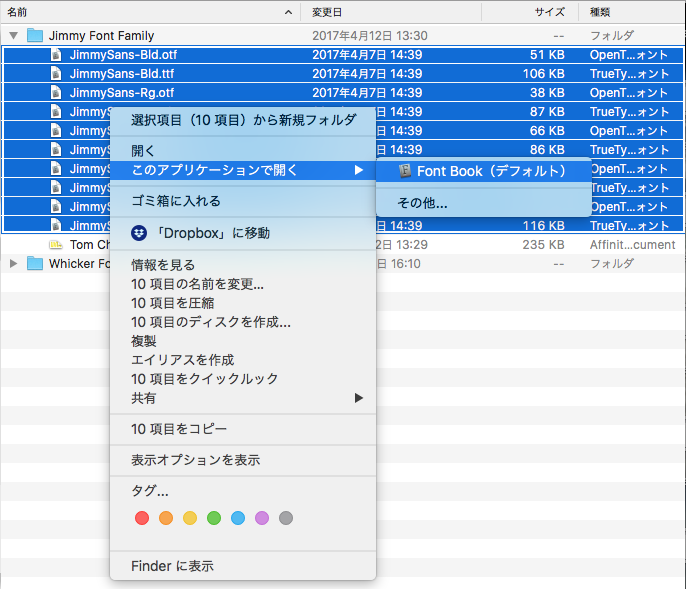Viewport: 686px width, 589px height.
Task: Choose Font Book（デフォルト）
Action: click(483, 171)
